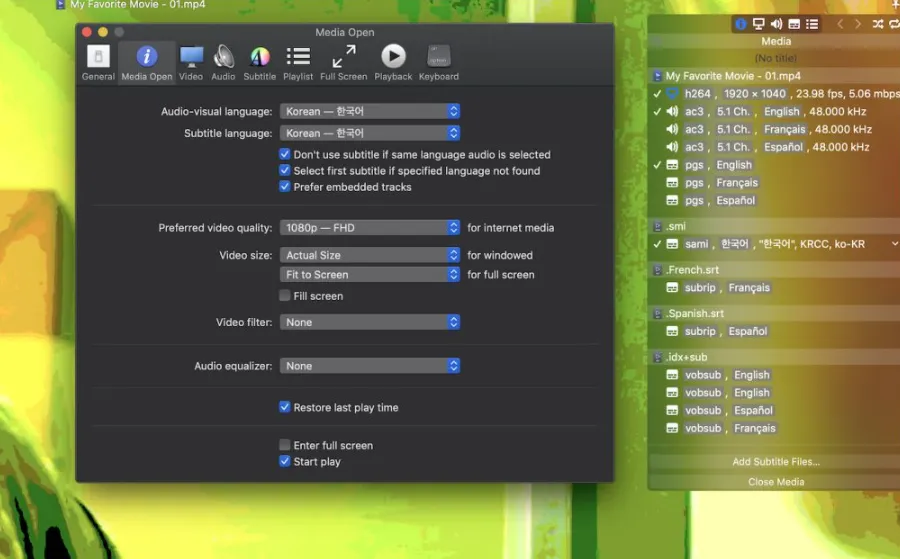This screenshot has height=559, width=900.
Task: Open the Subtitle preferences pane
Action: [259, 63]
